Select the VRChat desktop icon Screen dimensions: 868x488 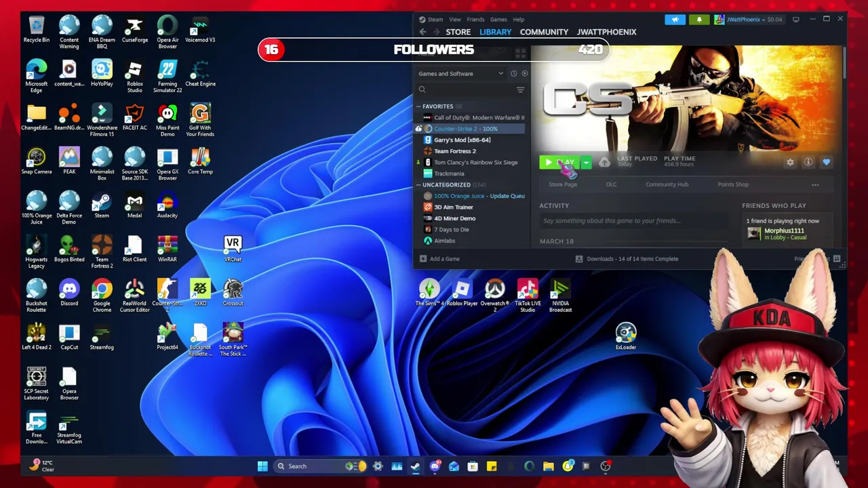click(x=233, y=249)
